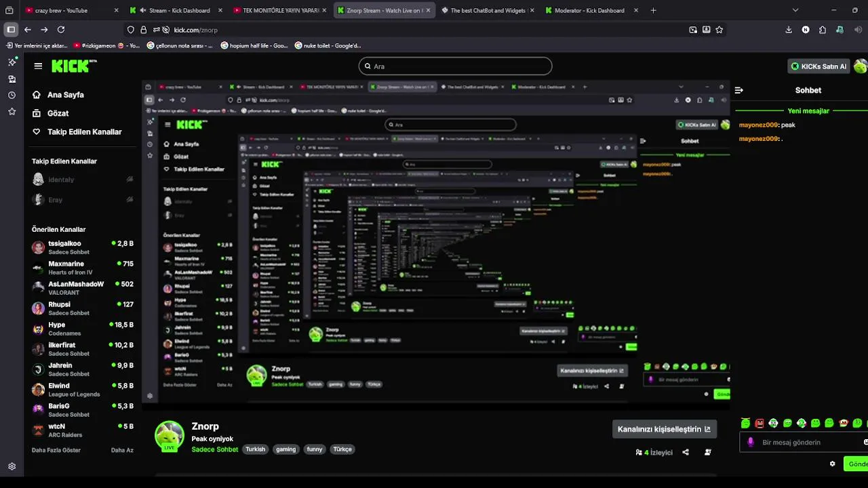Click the compass icon beside Gözat
868x488 pixels.
(x=37, y=113)
